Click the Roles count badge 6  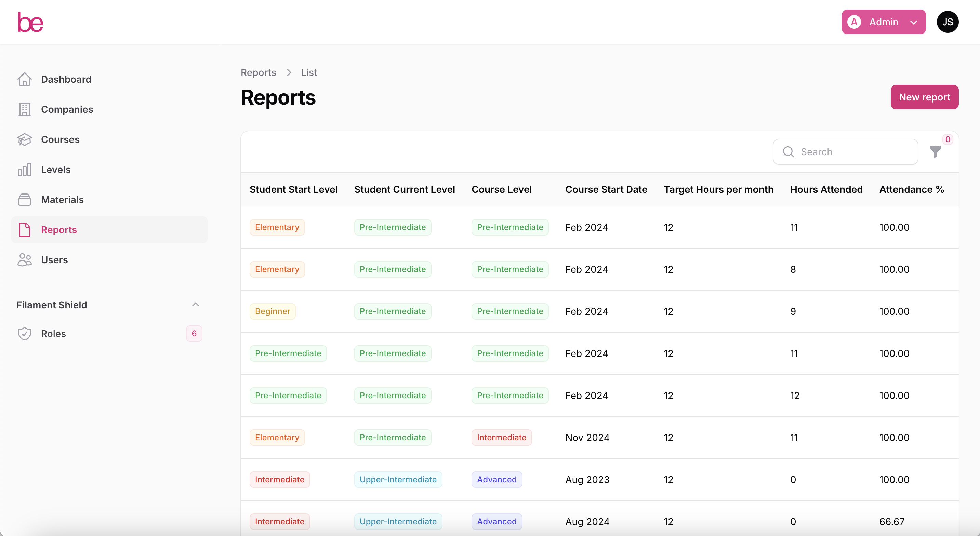point(194,333)
